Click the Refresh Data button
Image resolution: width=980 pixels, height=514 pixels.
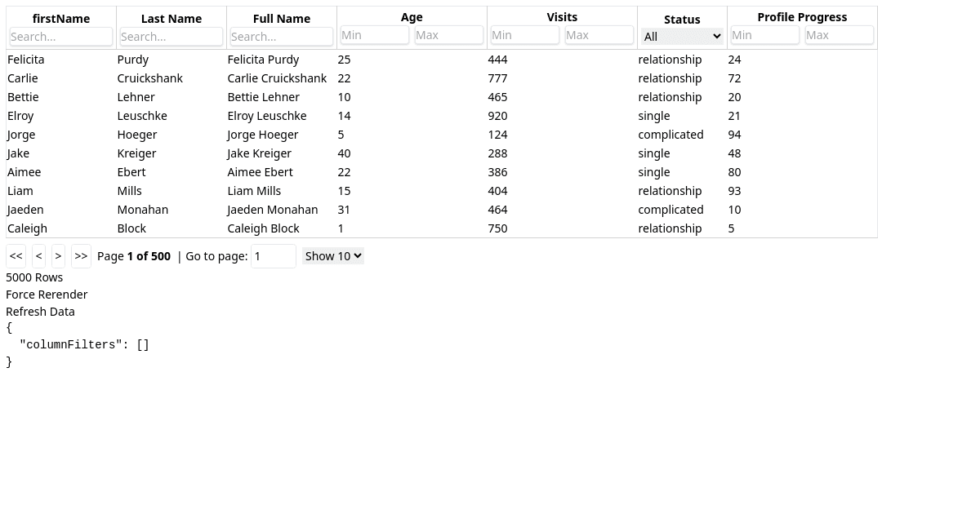click(40, 312)
